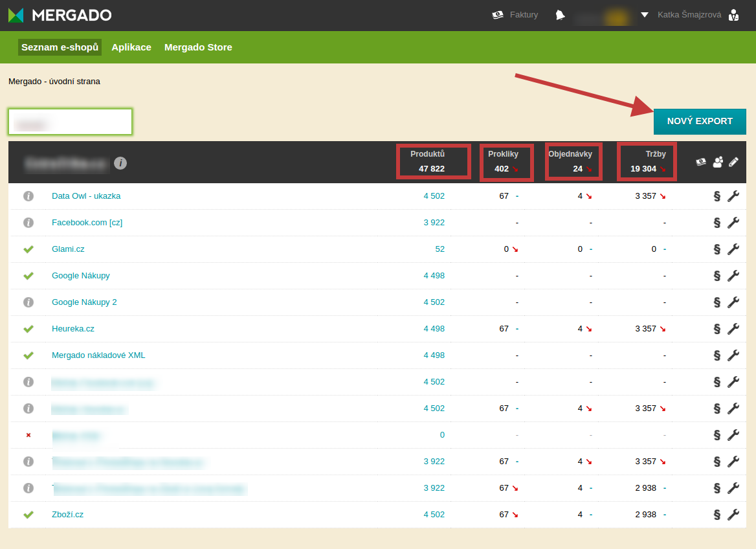Switch to the Seznam e-shopů tab
Image resolution: width=756 pixels, height=549 pixels.
click(x=60, y=47)
